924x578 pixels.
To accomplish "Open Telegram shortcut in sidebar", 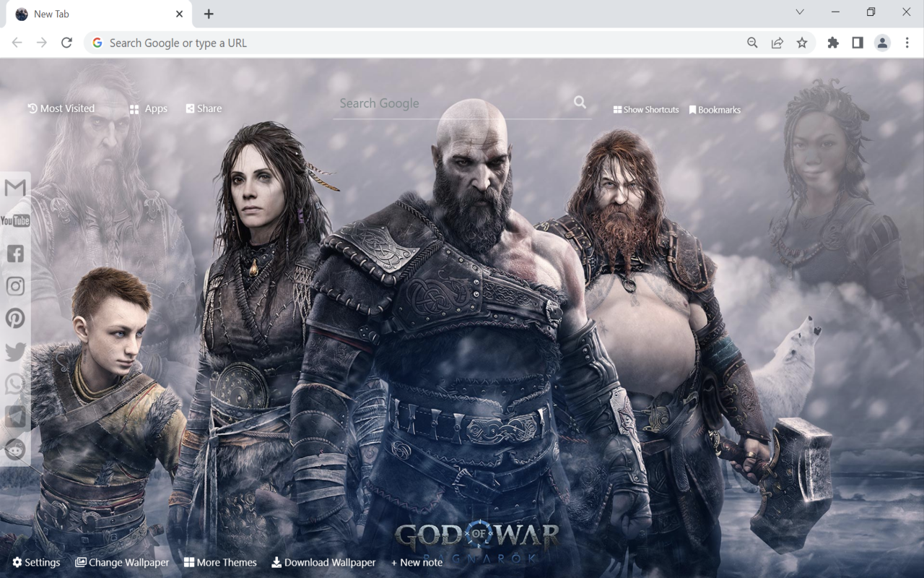I will [15, 417].
